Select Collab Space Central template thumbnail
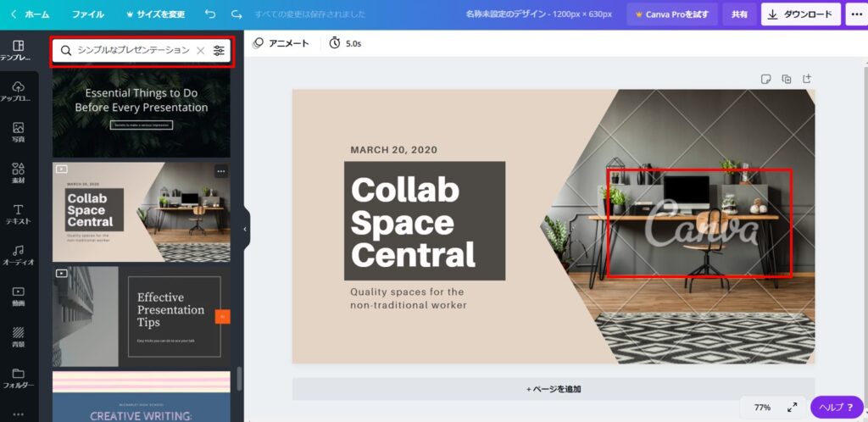The height and width of the screenshot is (422, 868). [142, 212]
